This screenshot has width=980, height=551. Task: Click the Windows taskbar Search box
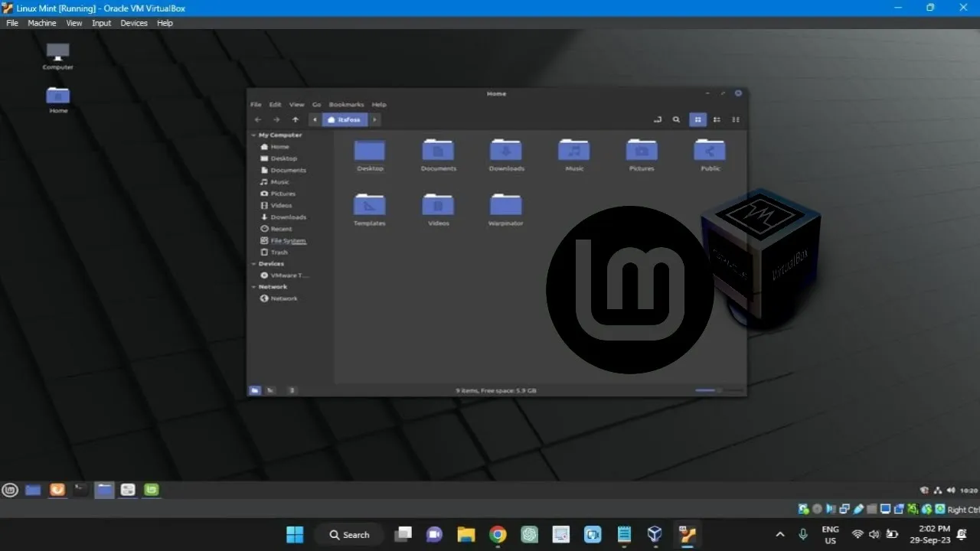click(x=348, y=534)
